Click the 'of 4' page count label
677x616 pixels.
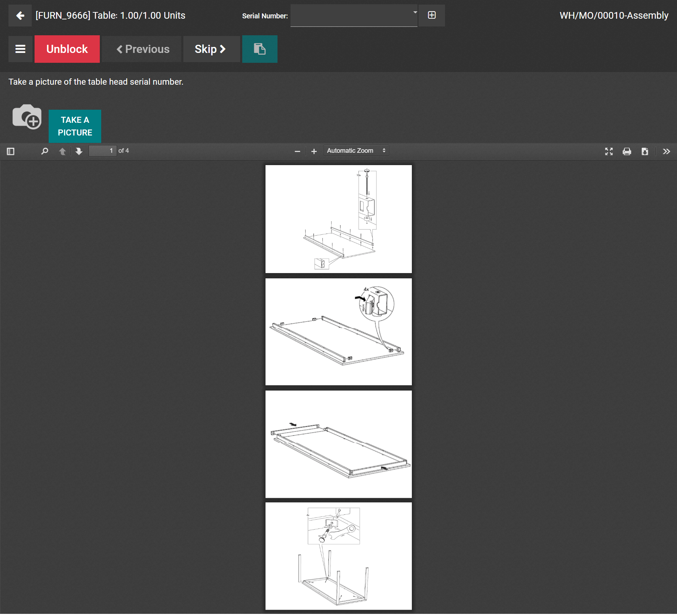click(x=123, y=151)
